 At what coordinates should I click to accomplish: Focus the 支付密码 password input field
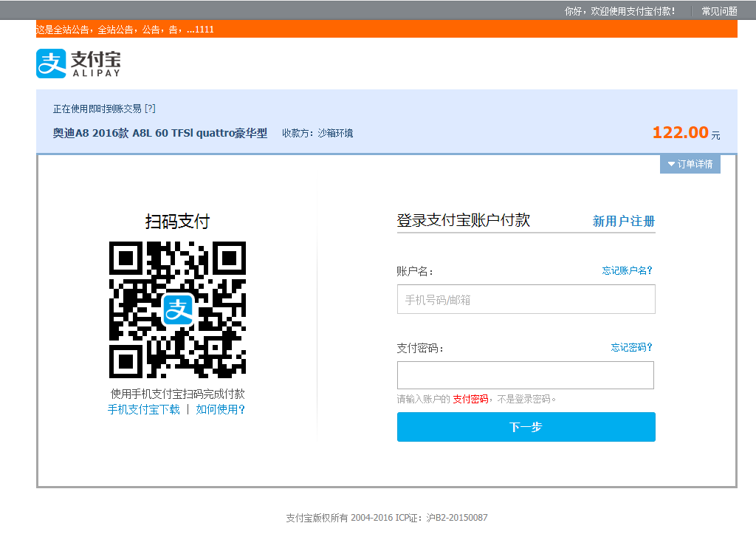coord(526,375)
